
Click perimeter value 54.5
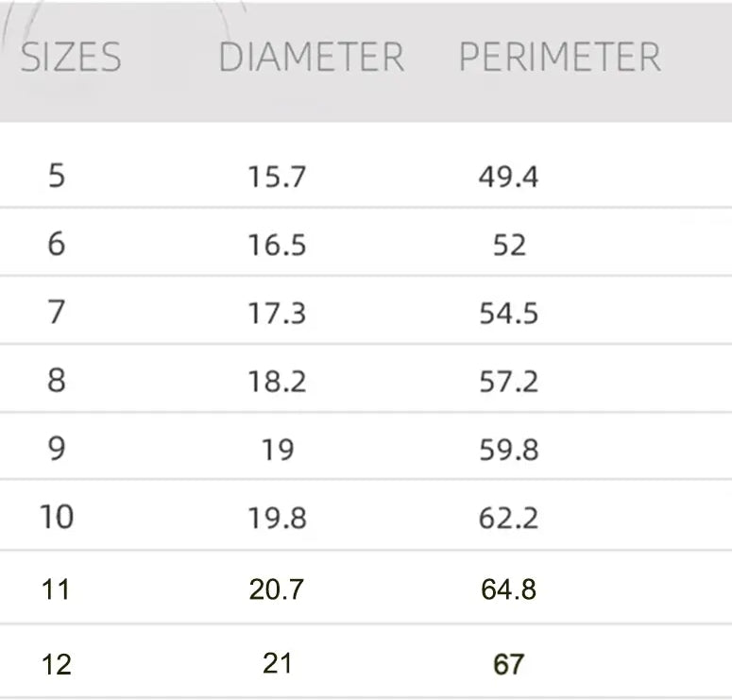coord(508,314)
